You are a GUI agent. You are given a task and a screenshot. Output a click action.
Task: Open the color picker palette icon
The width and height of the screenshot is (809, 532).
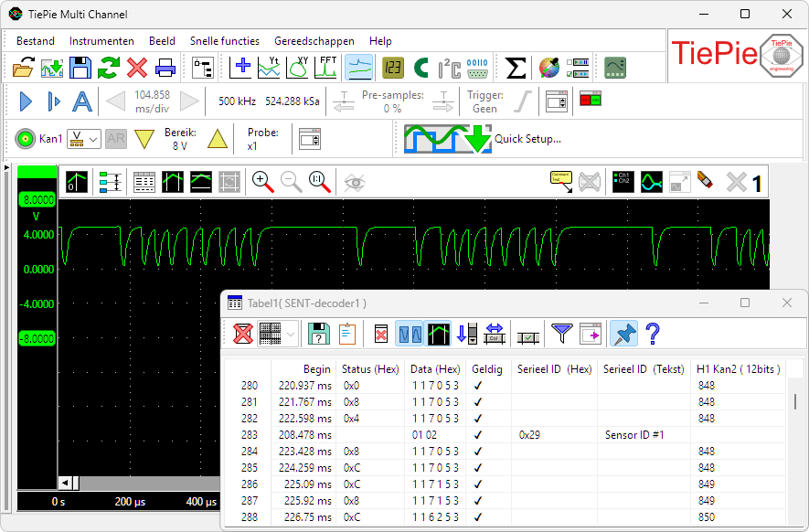[549, 68]
